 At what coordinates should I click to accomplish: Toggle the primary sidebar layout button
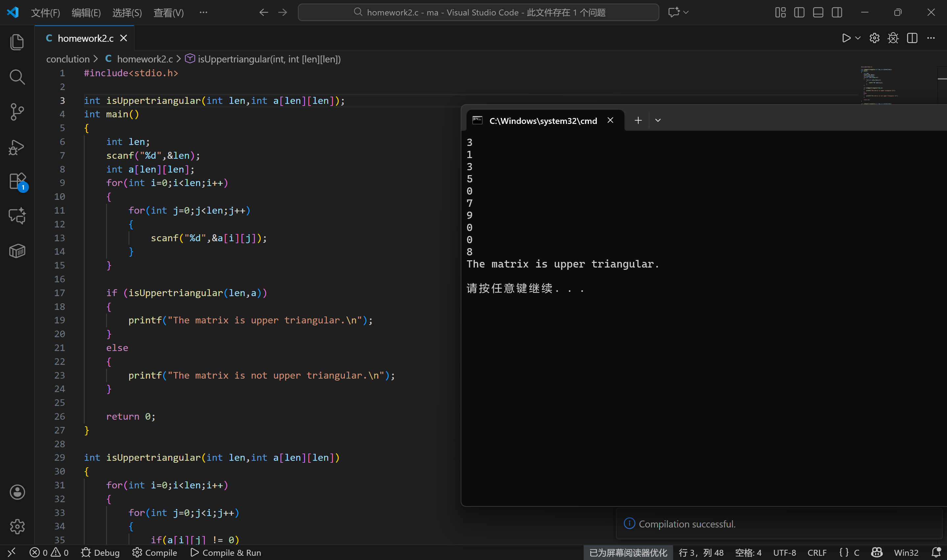coord(799,12)
